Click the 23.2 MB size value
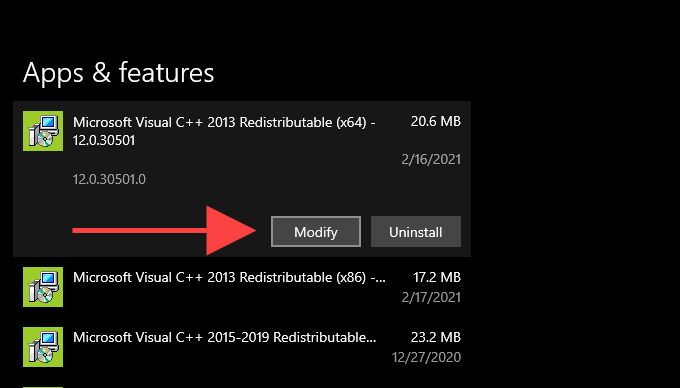Screen dimensions: 680x388 [x=435, y=337]
